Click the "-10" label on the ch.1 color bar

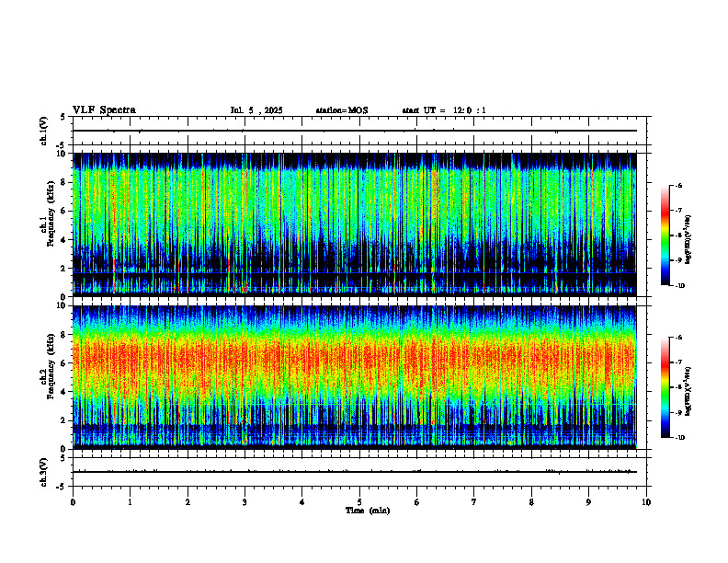[x=680, y=285]
